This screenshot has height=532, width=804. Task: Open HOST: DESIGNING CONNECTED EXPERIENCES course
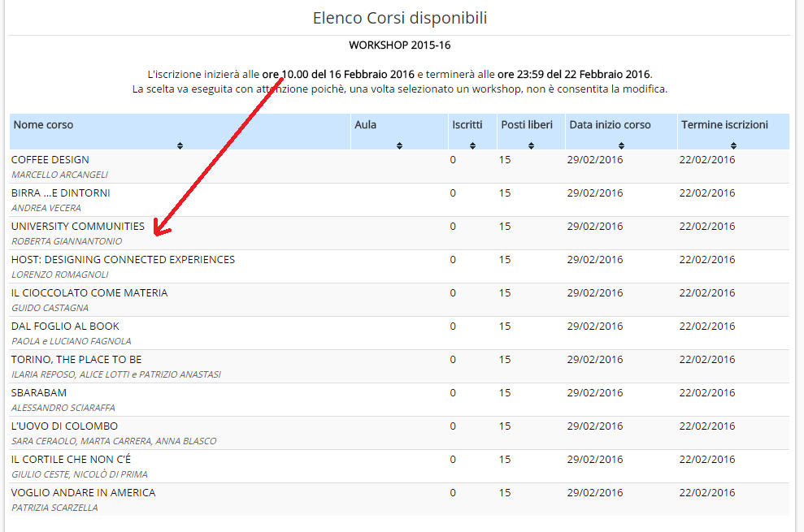click(x=123, y=260)
